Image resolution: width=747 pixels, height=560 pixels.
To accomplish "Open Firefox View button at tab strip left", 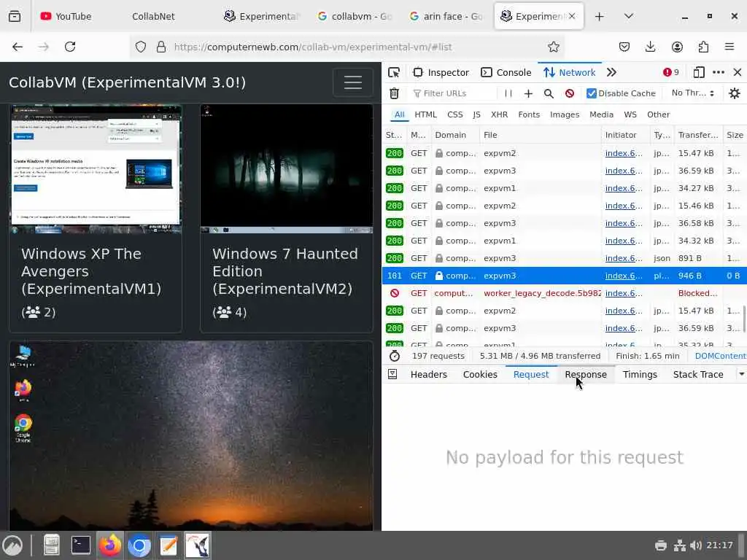I will pos(15,16).
